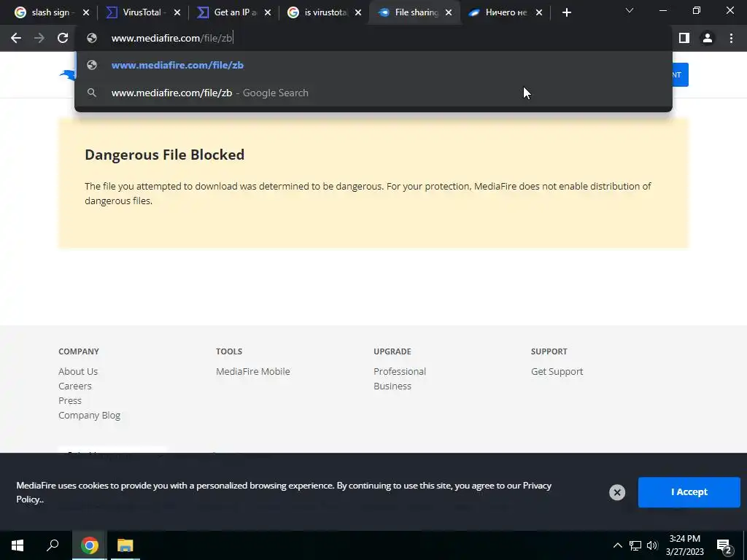
Task: Click the browser forward arrow
Action: 39,38
